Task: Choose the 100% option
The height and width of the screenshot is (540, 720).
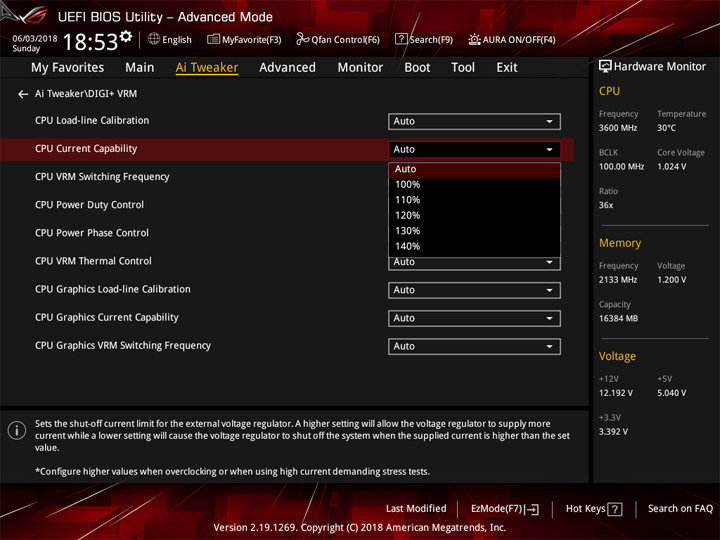Action: pos(474,185)
